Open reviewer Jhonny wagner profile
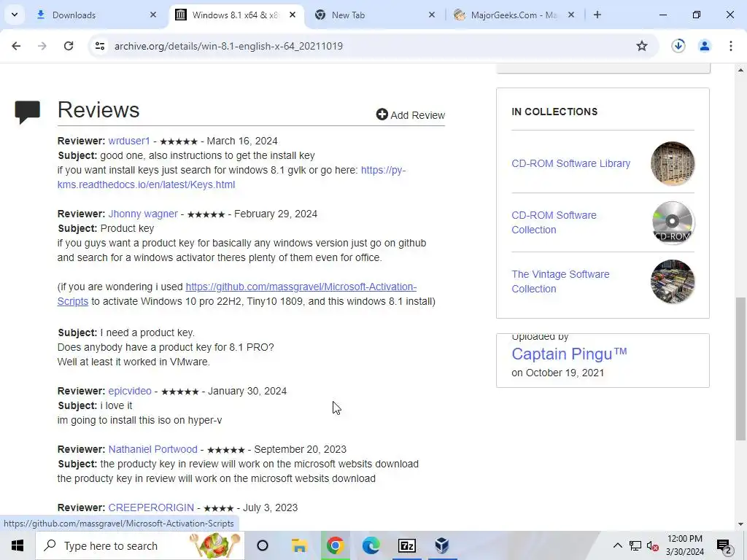 (x=143, y=214)
